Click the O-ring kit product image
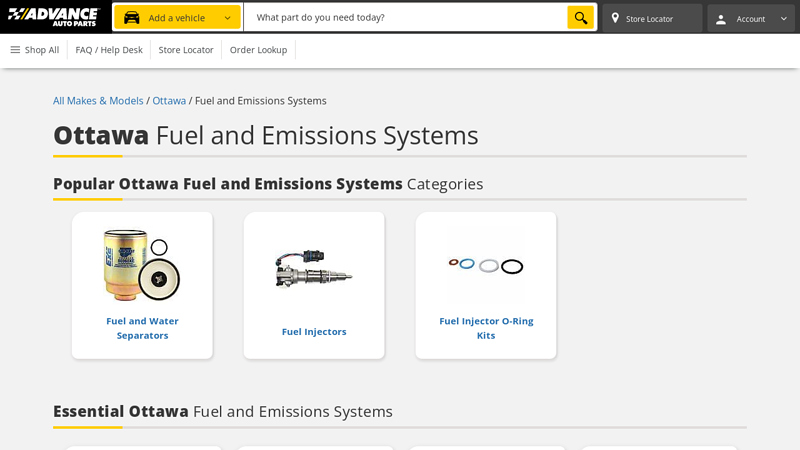Image resolution: width=800 pixels, height=450 pixels. [486, 265]
